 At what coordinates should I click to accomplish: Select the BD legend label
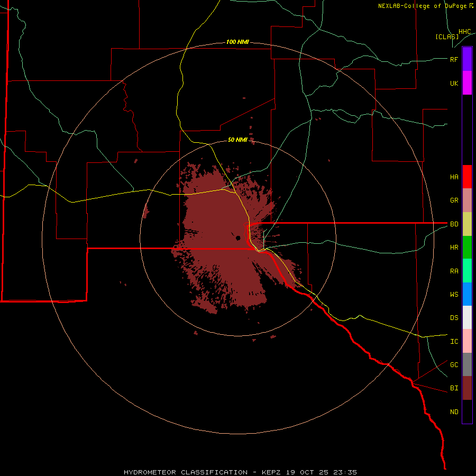point(454,224)
